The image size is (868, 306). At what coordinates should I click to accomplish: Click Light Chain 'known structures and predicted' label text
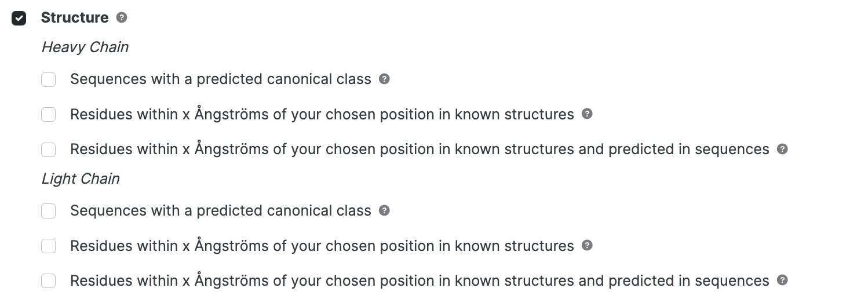click(420, 280)
